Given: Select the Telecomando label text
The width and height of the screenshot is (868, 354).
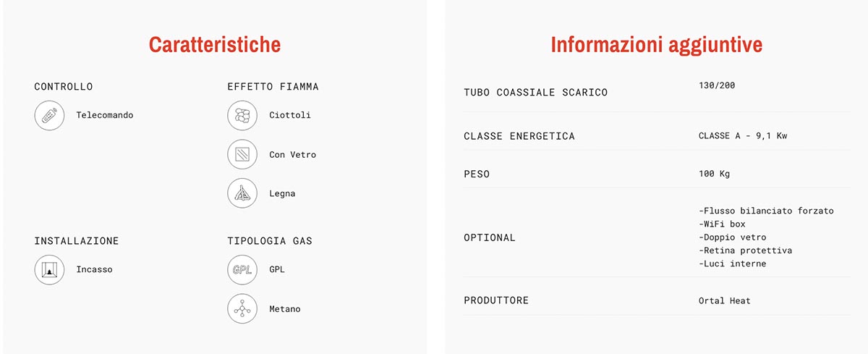Looking at the screenshot, I should pos(105,115).
